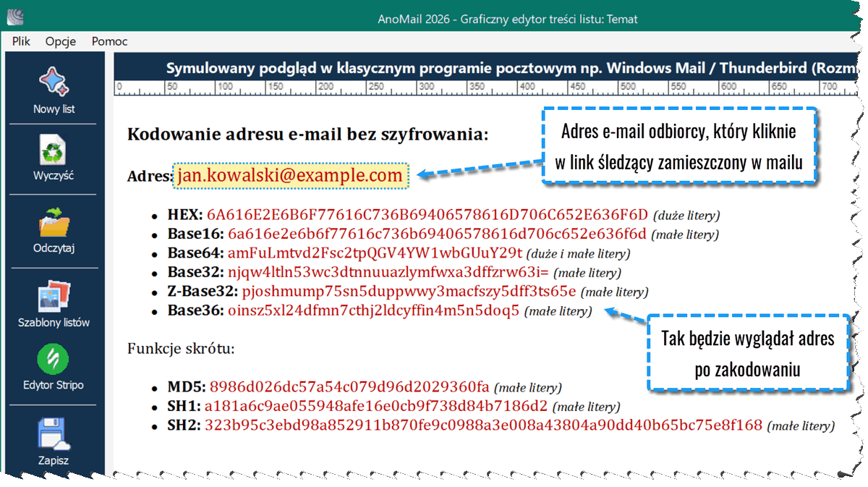Open the Pomoc menu
The width and height of the screenshot is (868, 487).
[109, 41]
